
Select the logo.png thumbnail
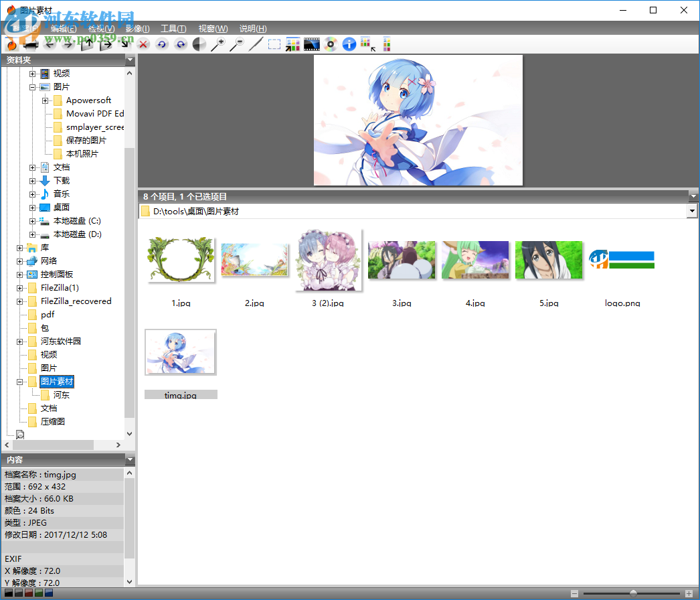click(622, 260)
